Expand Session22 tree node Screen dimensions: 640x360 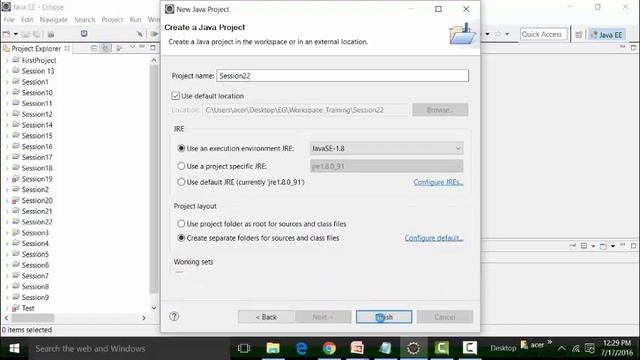7,222
